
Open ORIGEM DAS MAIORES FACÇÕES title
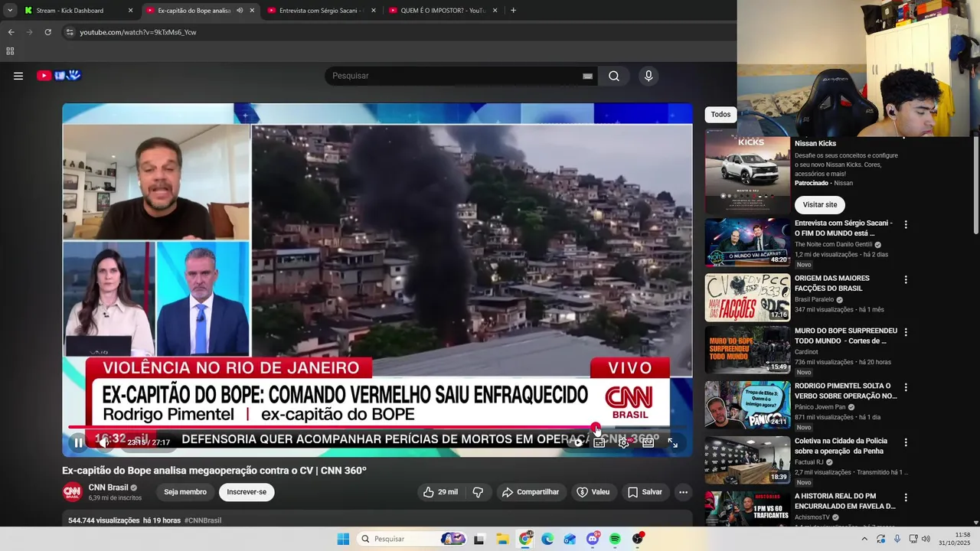[832, 283]
